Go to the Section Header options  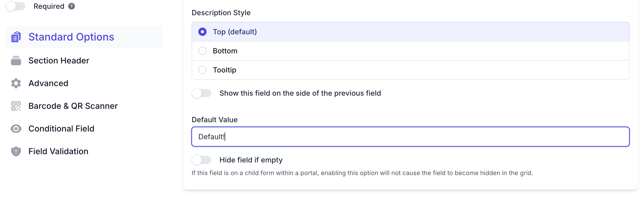[59, 61]
